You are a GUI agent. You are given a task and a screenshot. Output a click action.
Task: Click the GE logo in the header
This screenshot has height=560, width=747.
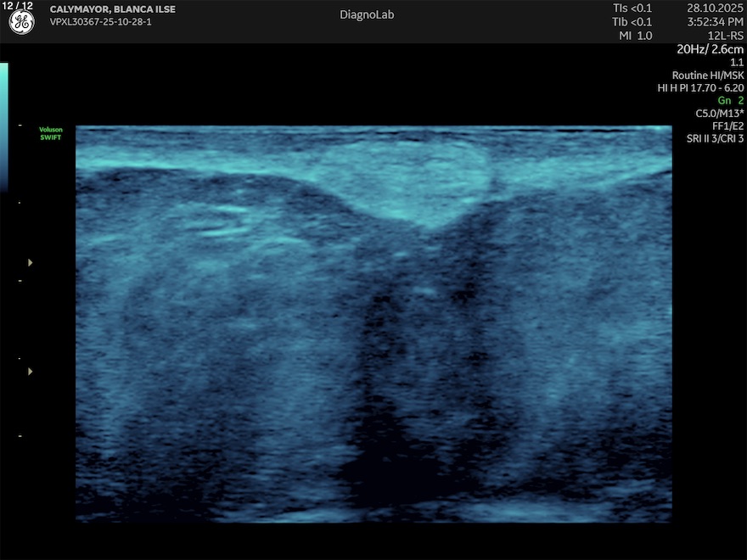point(21,23)
